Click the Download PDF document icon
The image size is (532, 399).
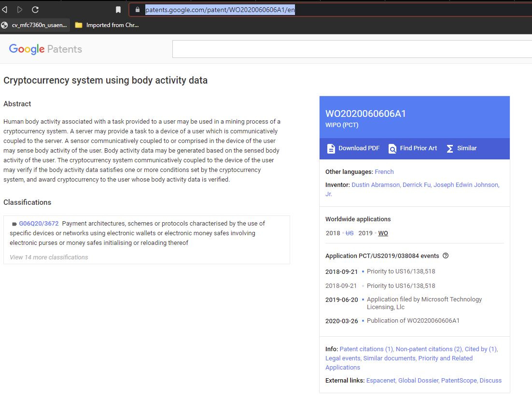(331, 149)
